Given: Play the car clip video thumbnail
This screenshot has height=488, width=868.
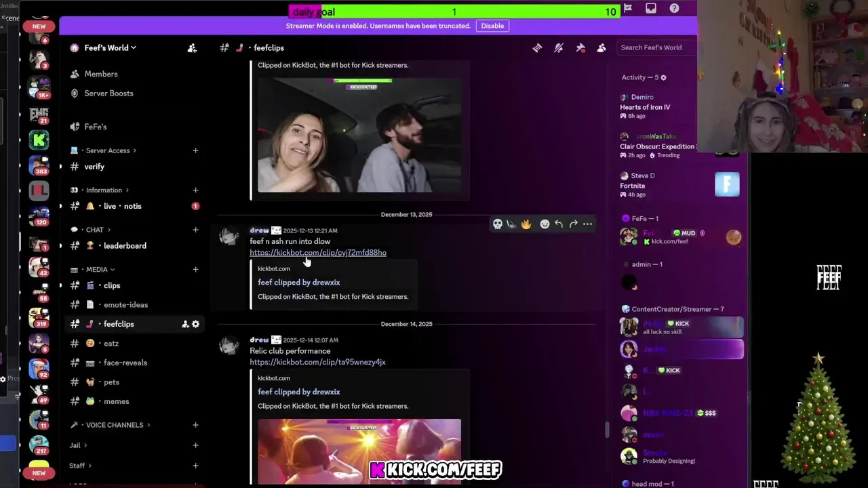Looking at the screenshot, I should point(359,135).
